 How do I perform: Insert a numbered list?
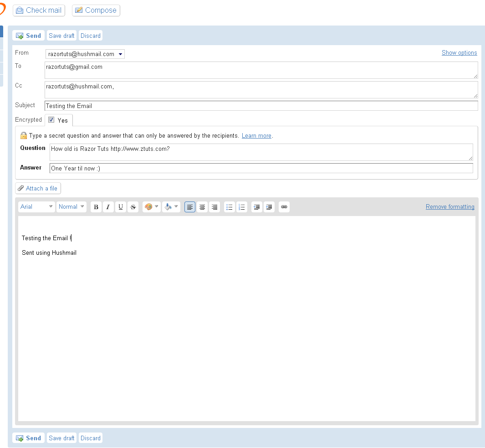pos(242,207)
